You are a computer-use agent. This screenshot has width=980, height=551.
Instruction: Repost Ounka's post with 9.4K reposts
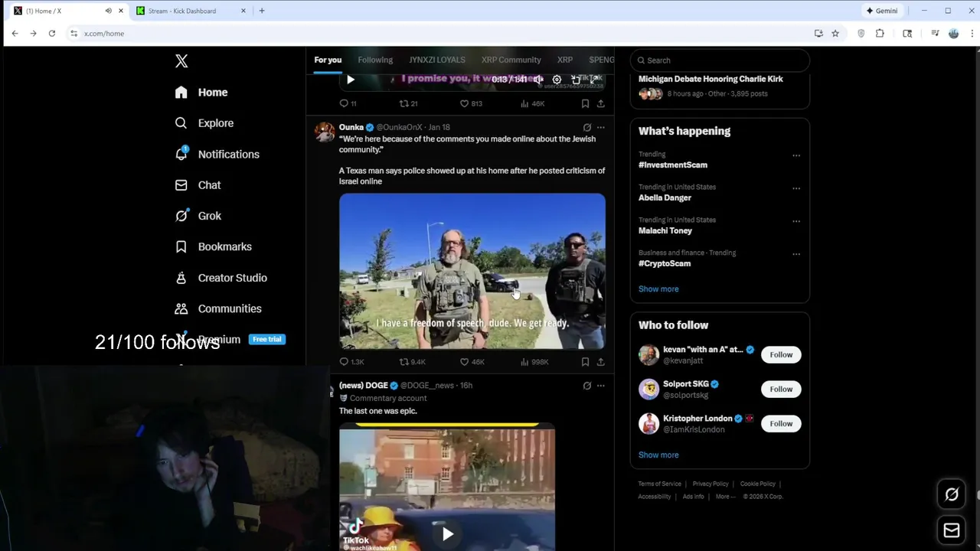(x=412, y=362)
